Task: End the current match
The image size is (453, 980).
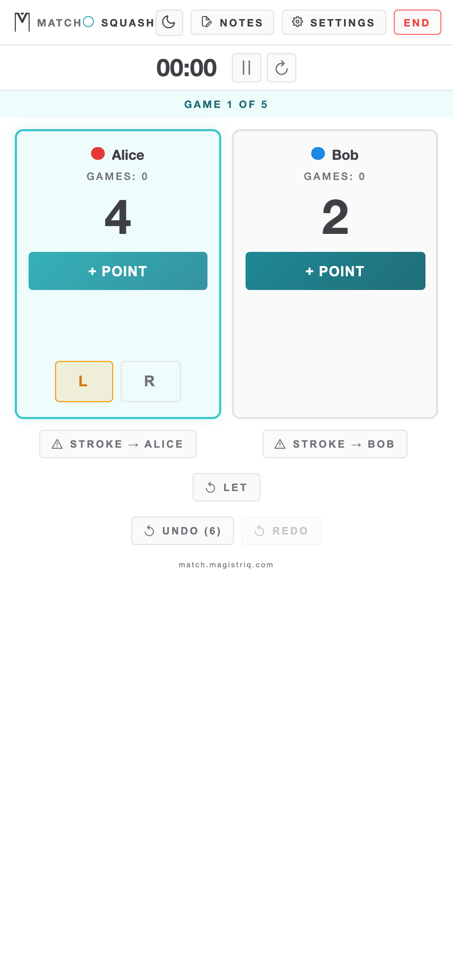Action: point(417,22)
